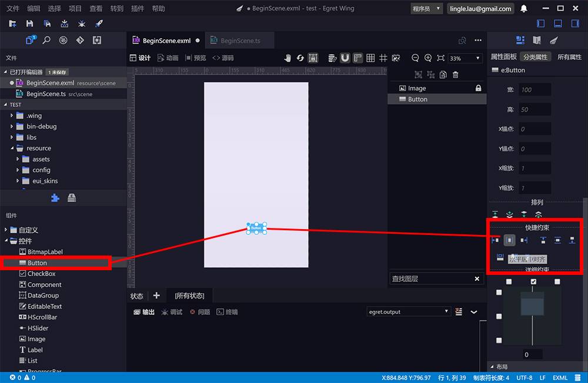Click the trash delete layer icon
The width and height of the screenshot is (588, 383).
coord(455,75)
